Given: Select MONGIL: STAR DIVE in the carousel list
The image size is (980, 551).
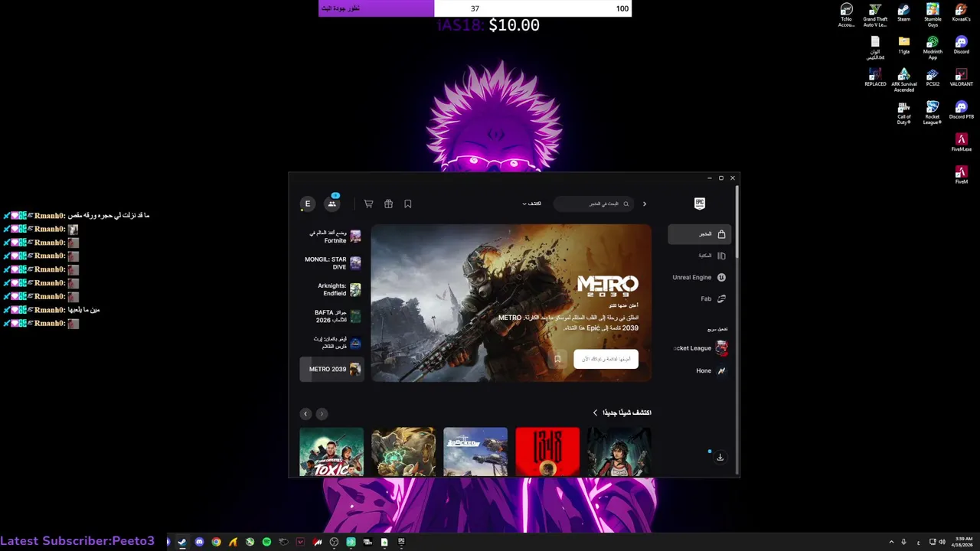Looking at the screenshot, I should 331,263.
